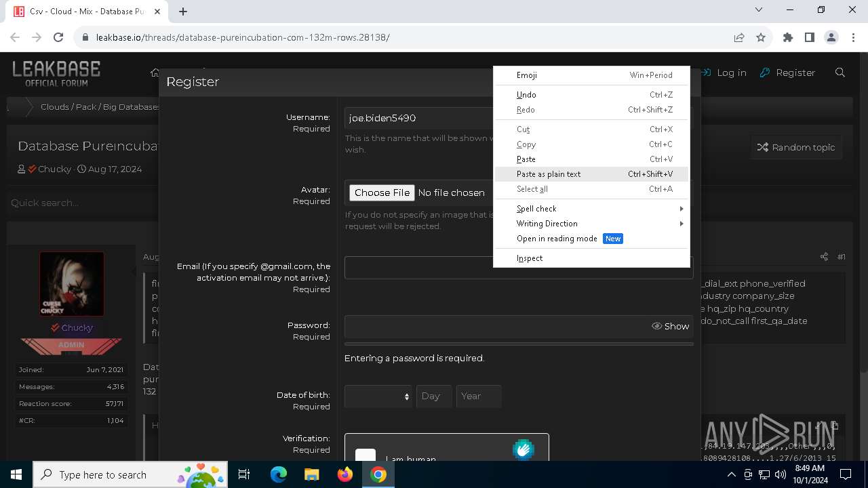Select the Csv - Cloud - Mix browser tab
The height and width of the screenshot is (488, 868).
(x=86, y=12)
